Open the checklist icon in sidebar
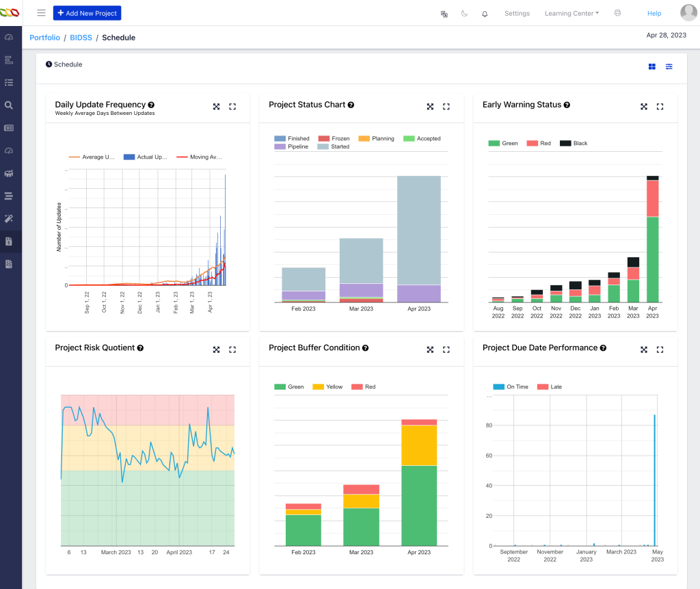The height and width of the screenshot is (589, 700). click(x=9, y=83)
